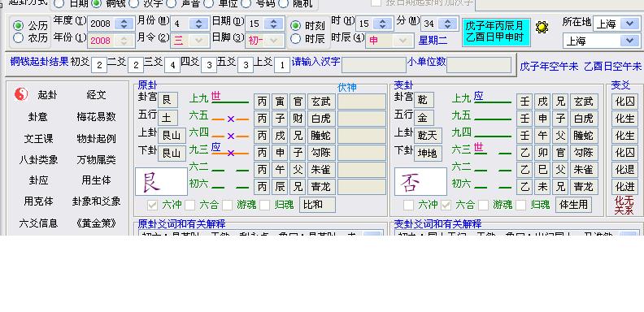Click the 青龙 cell in 变卦 bottom row
The width and height of the screenshot is (644, 312).
(584, 187)
